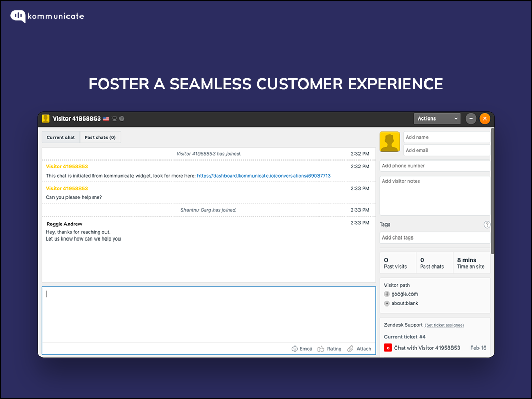The width and height of the screenshot is (532, 399).
Task: Click the Rating thumbs-up icon
Action: pos(321,349)
